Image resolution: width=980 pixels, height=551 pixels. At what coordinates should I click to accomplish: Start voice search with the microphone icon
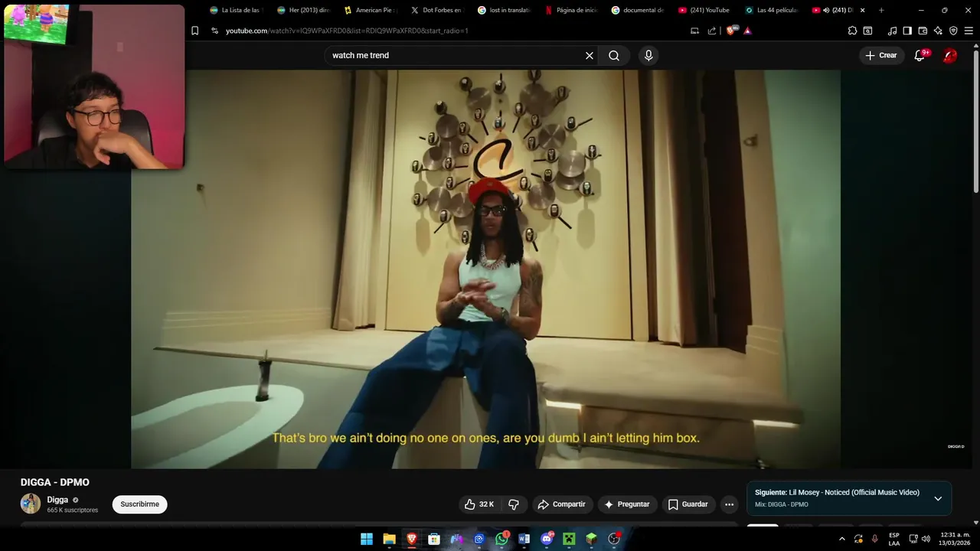[648, 55]
